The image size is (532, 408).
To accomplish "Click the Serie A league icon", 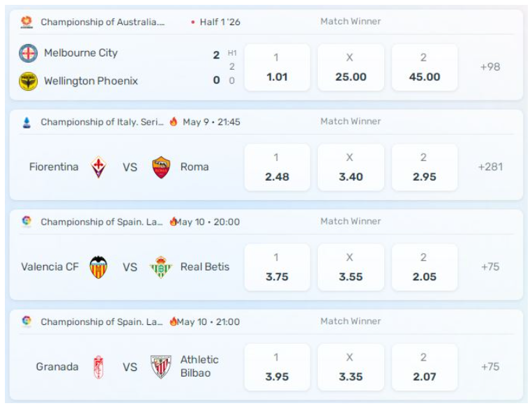I will pos(26,122).
